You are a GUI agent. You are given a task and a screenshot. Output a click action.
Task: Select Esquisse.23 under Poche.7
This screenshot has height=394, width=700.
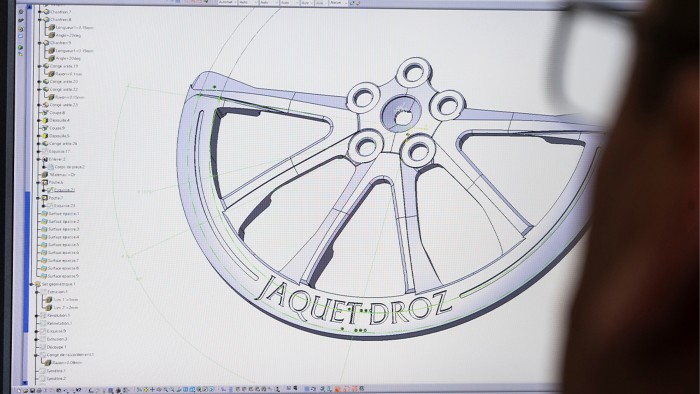tap(64, 206)
